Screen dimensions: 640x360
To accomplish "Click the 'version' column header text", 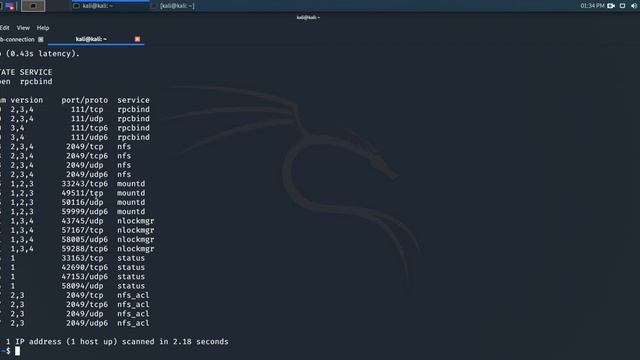I will tap(27, 100).
